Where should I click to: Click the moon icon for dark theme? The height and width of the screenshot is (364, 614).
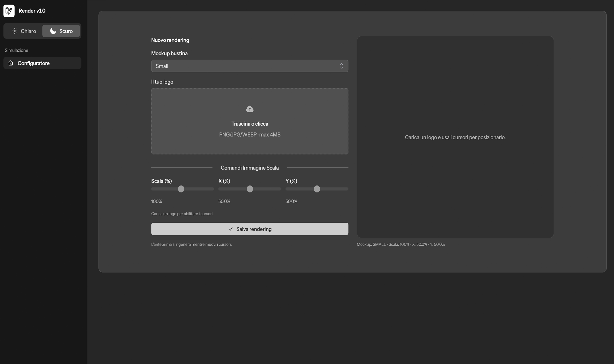[x=53, y=31]
